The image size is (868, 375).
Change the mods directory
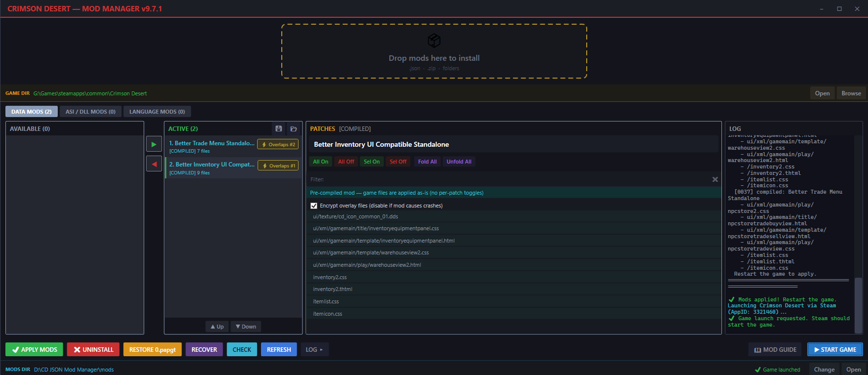[824, 369]
